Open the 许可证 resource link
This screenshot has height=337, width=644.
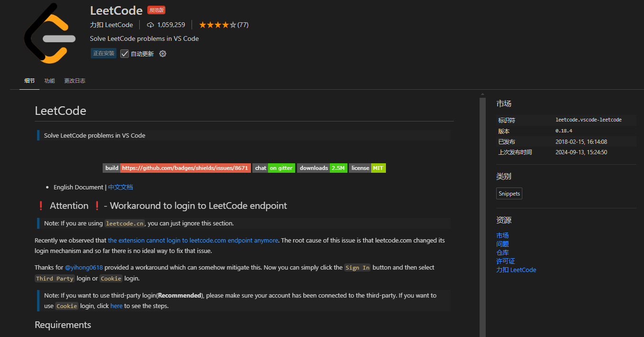506,261
